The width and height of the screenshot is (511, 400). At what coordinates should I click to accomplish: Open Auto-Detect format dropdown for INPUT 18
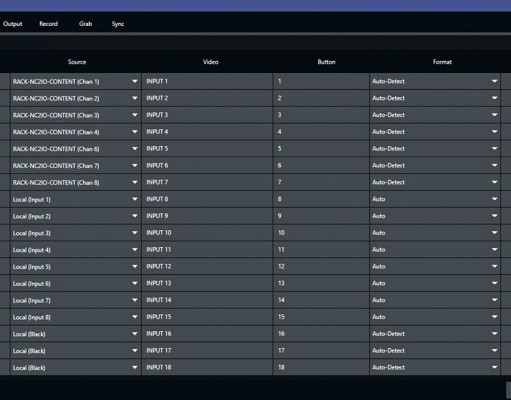pyautogui.click(x=435, y=367)
